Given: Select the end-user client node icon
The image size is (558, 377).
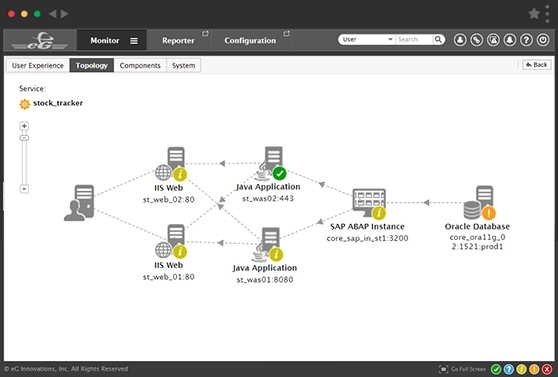Looking at the screenshot, I should pyautogui.click(x=79, y=203).
